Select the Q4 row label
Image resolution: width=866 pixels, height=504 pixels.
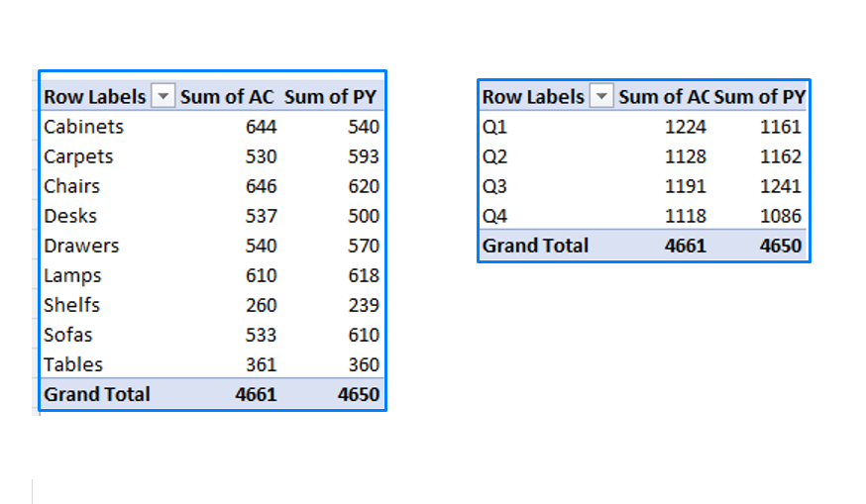[494, 216]
